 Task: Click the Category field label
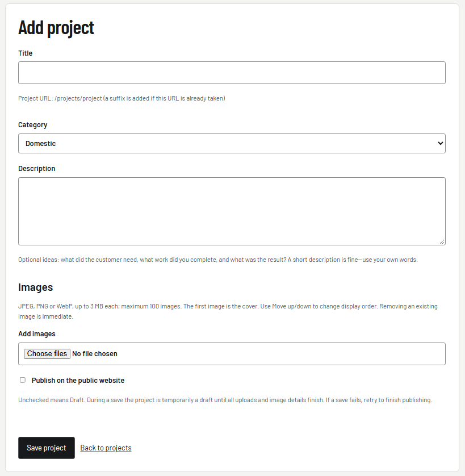(x=33, y=125)
